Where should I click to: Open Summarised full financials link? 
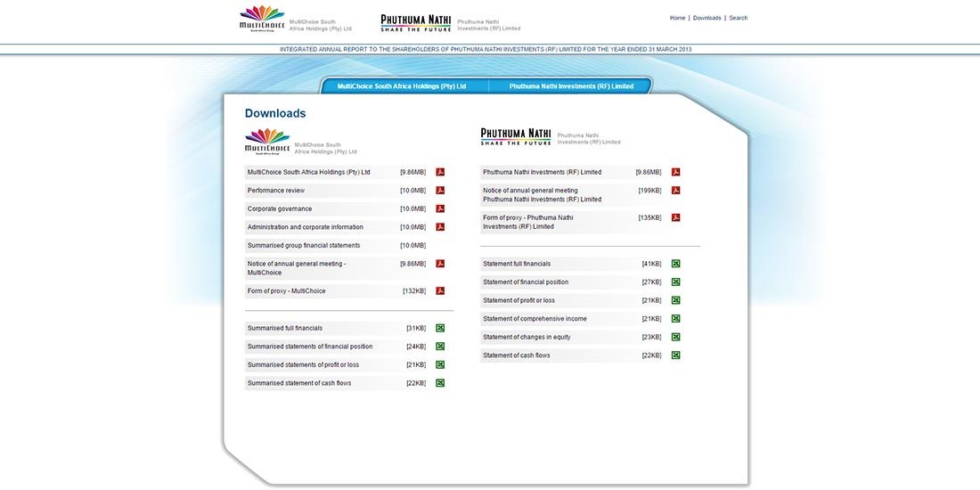pyautogui.click(x=285, y=328)
